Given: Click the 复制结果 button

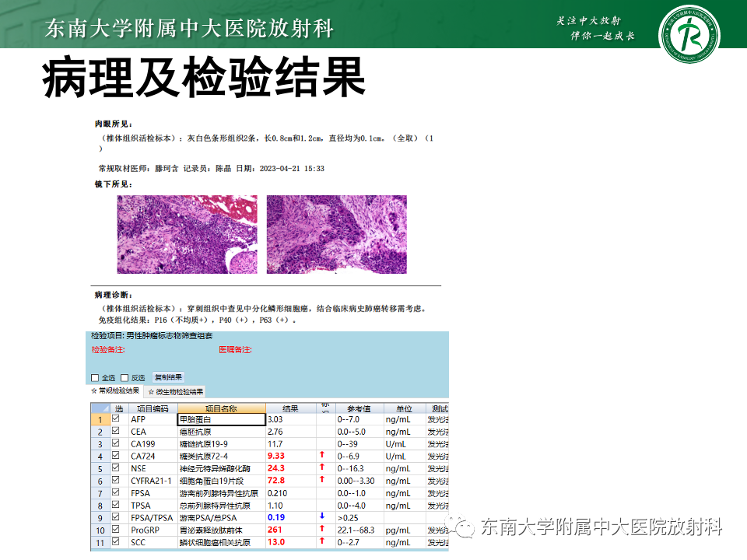Looking at the screenshot, I should pyautogui.click(x=168, y=378).
